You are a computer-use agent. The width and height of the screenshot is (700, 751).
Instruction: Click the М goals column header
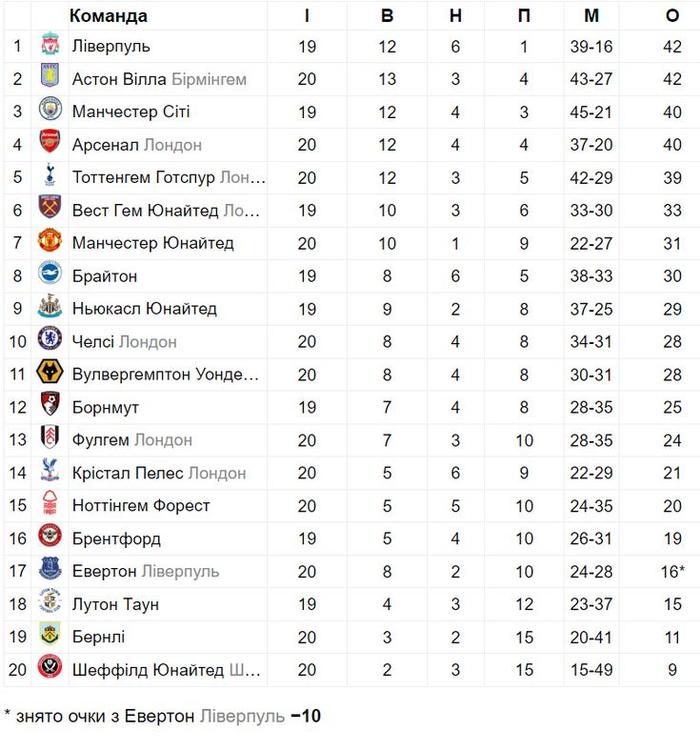pos(591,16)
